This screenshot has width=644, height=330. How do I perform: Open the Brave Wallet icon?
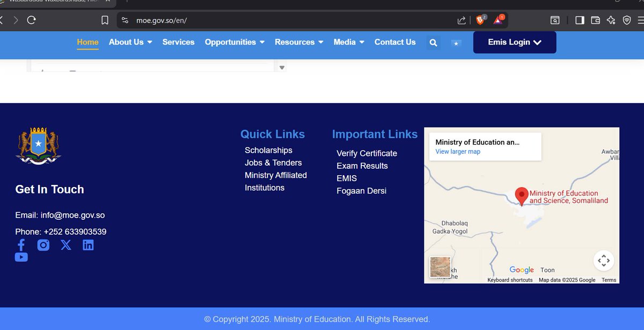coord(595,20)
